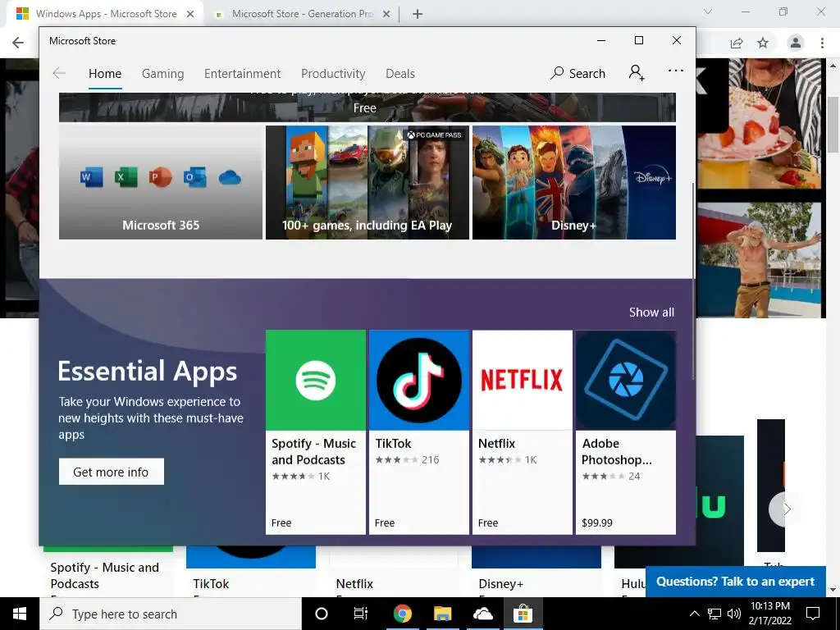The width and height of the screenshot is (840, 630).
Task: Open the notification center icon
Action: coord(813,614)
